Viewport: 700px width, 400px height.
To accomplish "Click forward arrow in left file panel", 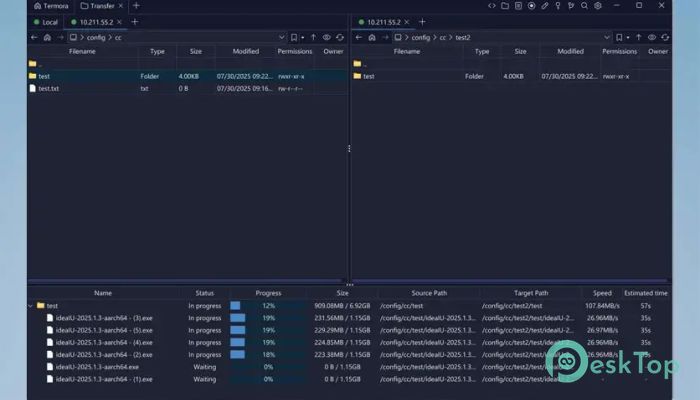I will pos(60,38).
